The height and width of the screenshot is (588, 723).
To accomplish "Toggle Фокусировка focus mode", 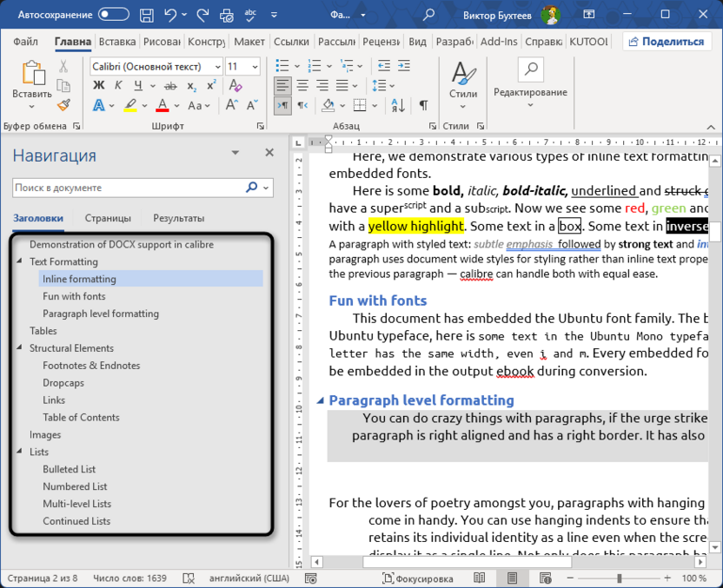I will tap(418, 578).
